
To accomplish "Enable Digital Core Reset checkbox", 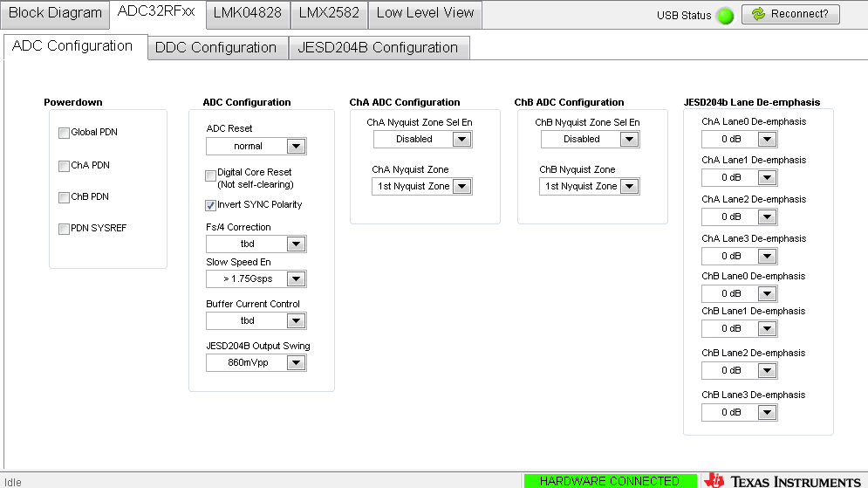I will pyautogui.click(x=210, y=176).
